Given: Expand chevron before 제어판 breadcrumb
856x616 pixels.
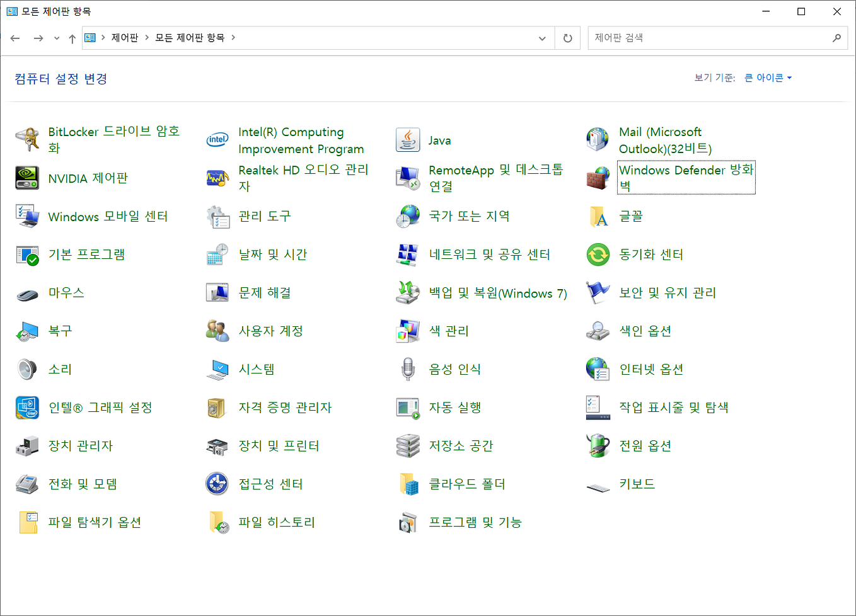Looking at the screenshot, I should pos(103,38).
